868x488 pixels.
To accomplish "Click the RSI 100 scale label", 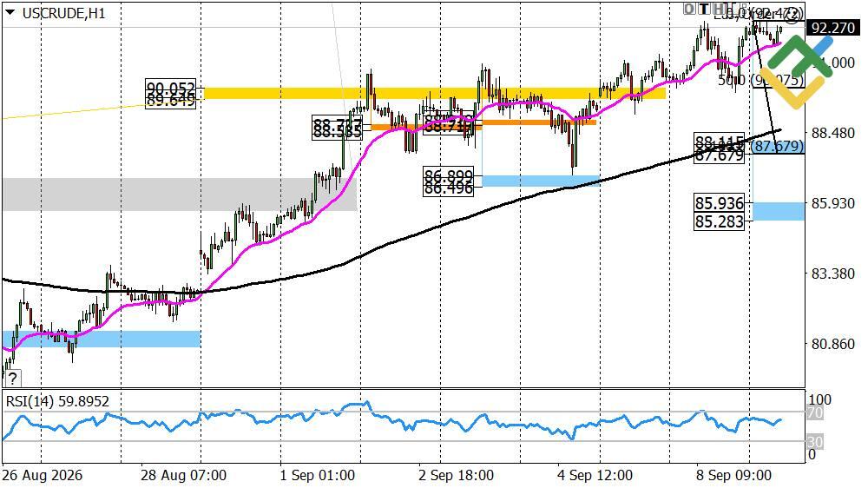I will 820,399.
